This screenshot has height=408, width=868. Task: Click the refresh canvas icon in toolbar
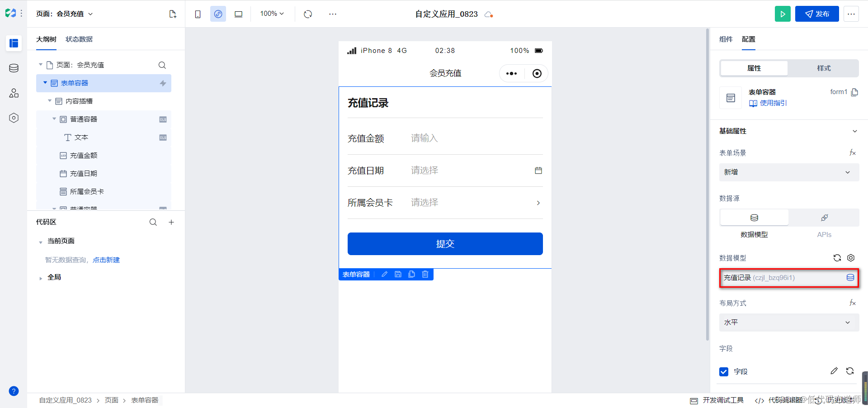[308, 14]
